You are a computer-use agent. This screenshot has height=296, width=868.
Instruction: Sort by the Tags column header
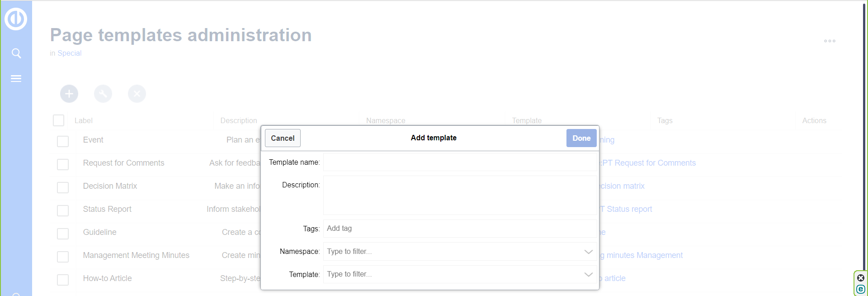point(665,120)
